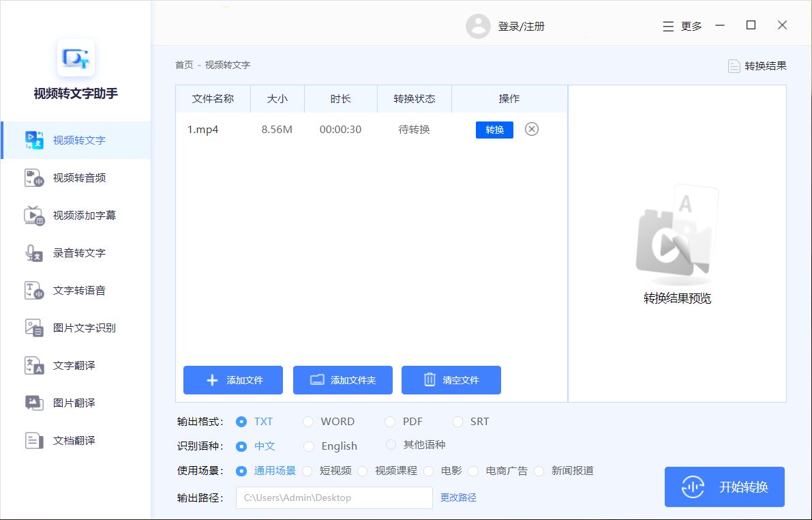Switch to 文字转语音 section

(x=76, y=290)
